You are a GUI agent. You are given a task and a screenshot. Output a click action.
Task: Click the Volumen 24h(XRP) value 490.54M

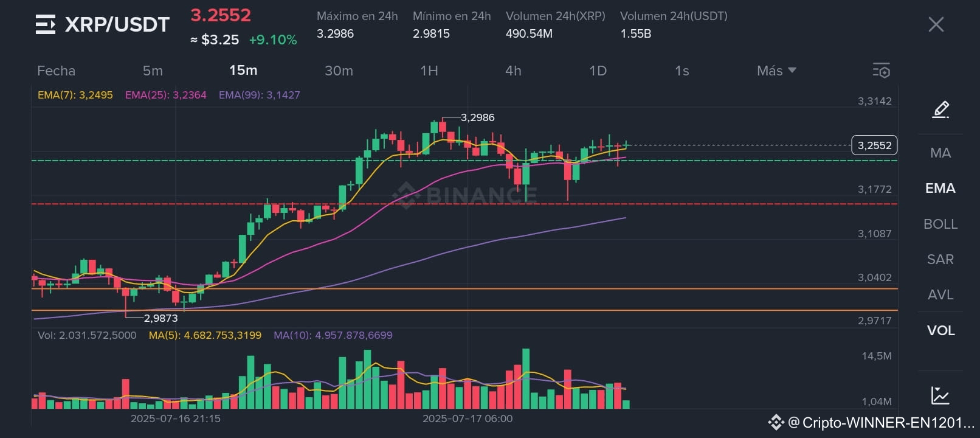point(529,34)
